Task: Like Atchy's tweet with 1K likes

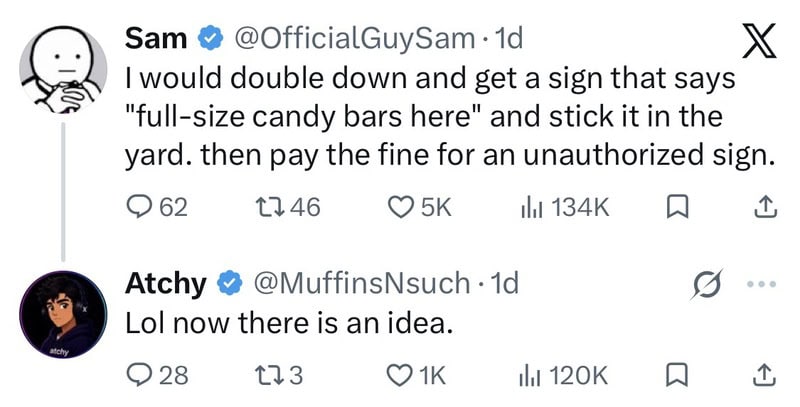Action: (416, 376)
